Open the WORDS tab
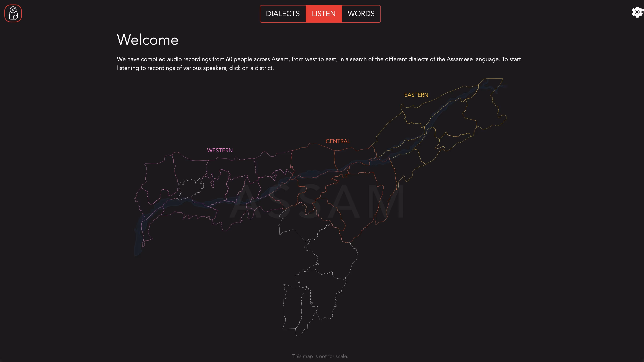This screenshot has width=644, height=362. click(361, 14)
